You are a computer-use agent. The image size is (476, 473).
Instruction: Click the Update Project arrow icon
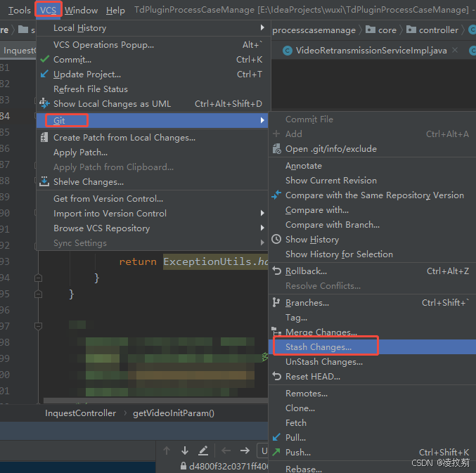pyautogui.click(x=44, y=74)
